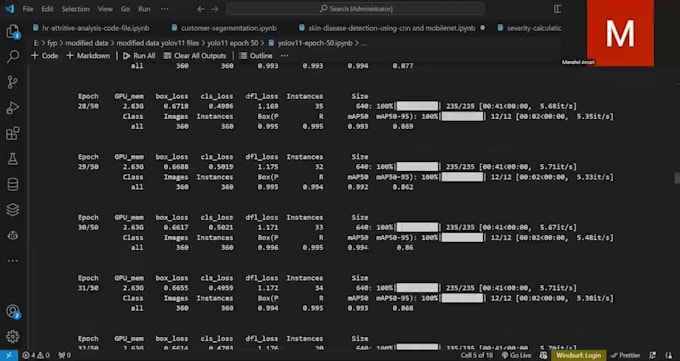Open the Testing flask view
Image resolution: width=680 pixels, height=361 pixels.
point(13,159)
